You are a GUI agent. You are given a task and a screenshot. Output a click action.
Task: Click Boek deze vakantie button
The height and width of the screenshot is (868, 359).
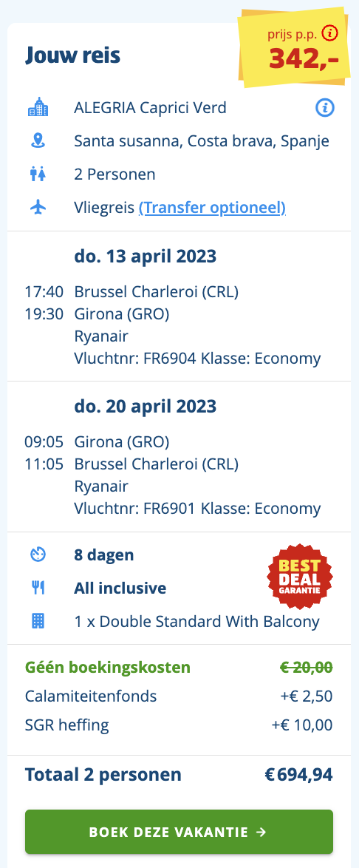tap(179, 832)
